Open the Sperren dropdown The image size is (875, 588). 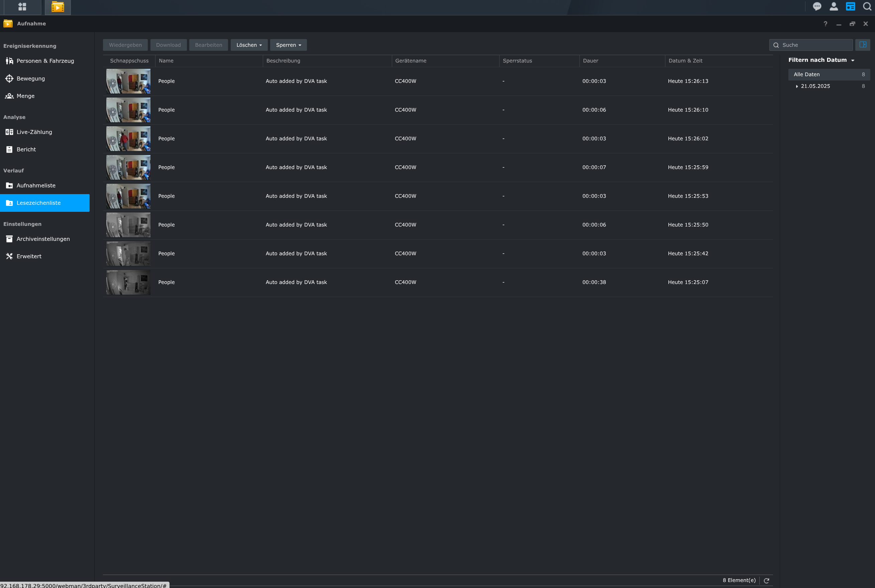[288, 45]
